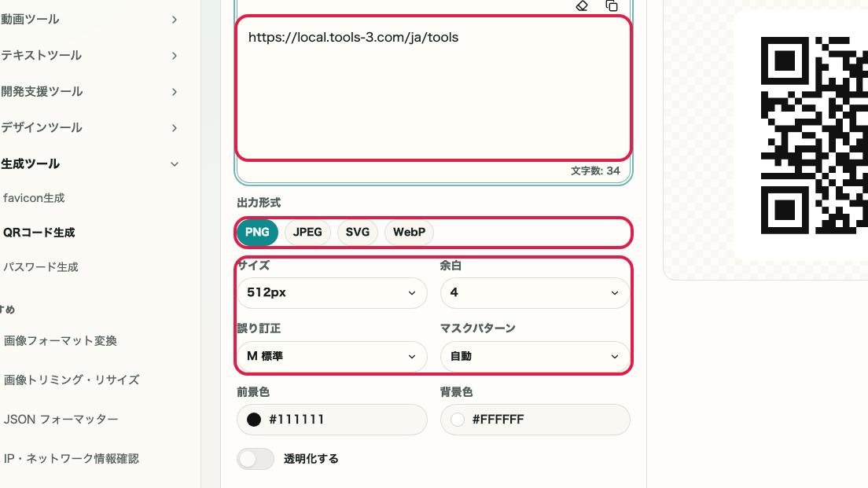The width and height of the screenshot is (868, 488).
Task: Click the black 前景色 color swatch
Action: [x=254, y=420]
